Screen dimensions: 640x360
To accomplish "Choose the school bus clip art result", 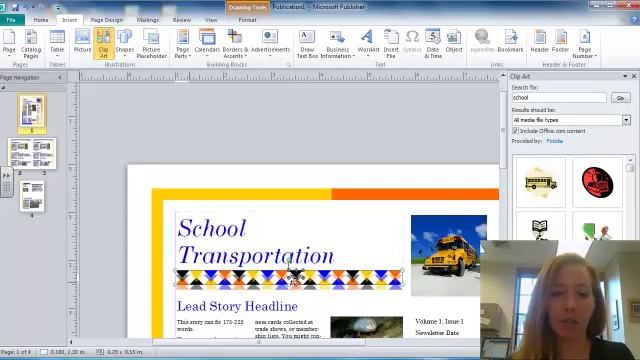I will tap(540, 182).
